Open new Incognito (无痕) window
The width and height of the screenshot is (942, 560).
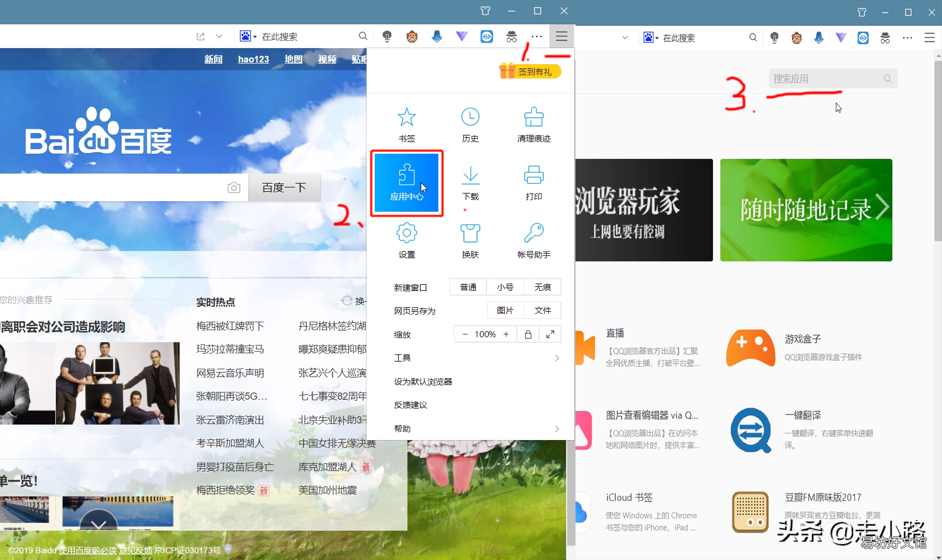pos(542,287)
